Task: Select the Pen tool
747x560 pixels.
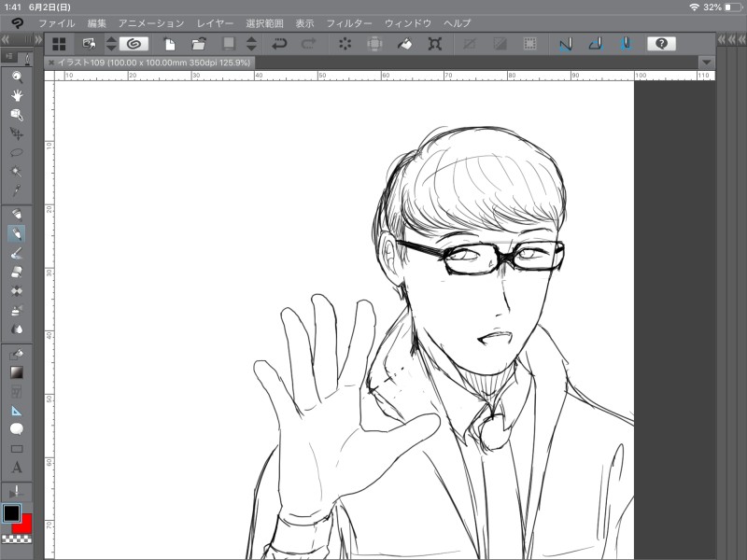Action: (x=17, y=215)
